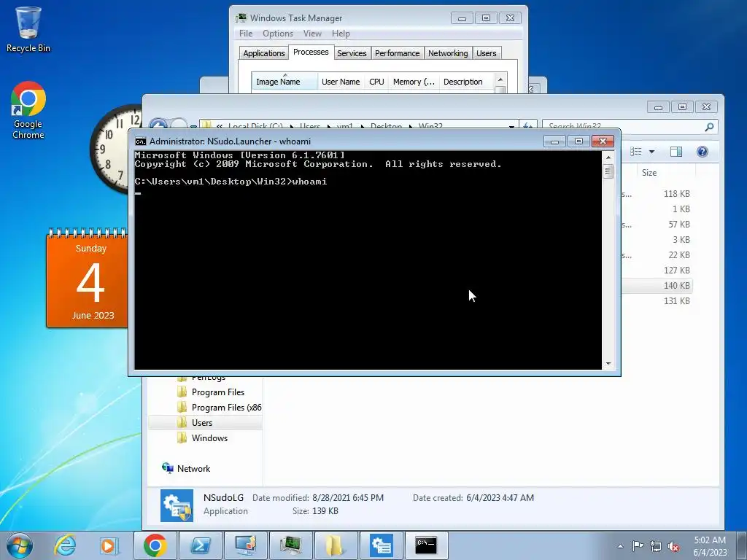Open Options menu in Task Manager
The height and width of the screenshot is (560, 747).
click(278, 34)
